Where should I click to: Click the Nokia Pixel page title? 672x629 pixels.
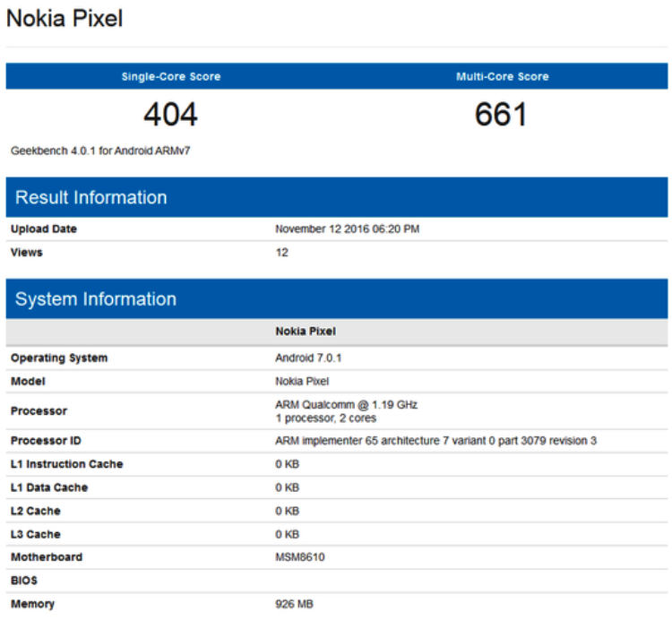point(65,18)
